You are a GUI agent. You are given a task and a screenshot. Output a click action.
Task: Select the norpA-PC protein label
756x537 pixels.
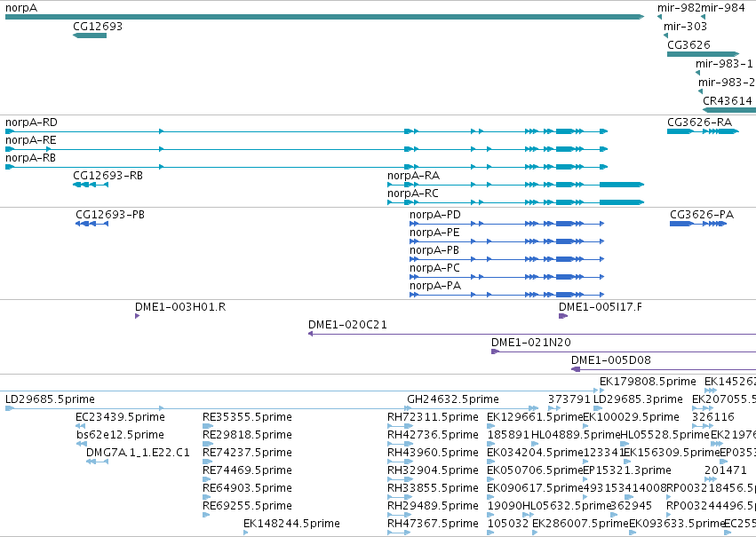434,268
